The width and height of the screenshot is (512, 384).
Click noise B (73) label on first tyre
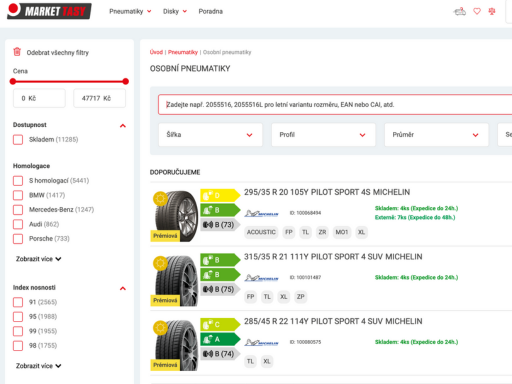[220, 225]
